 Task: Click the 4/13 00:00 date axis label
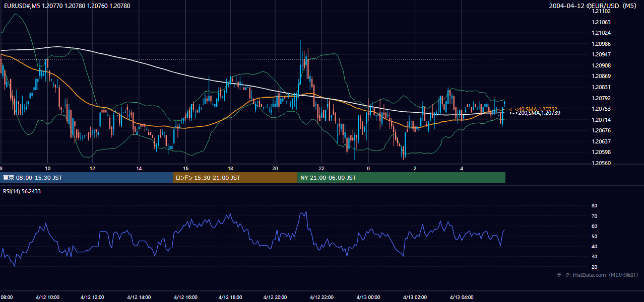[368, 297]
